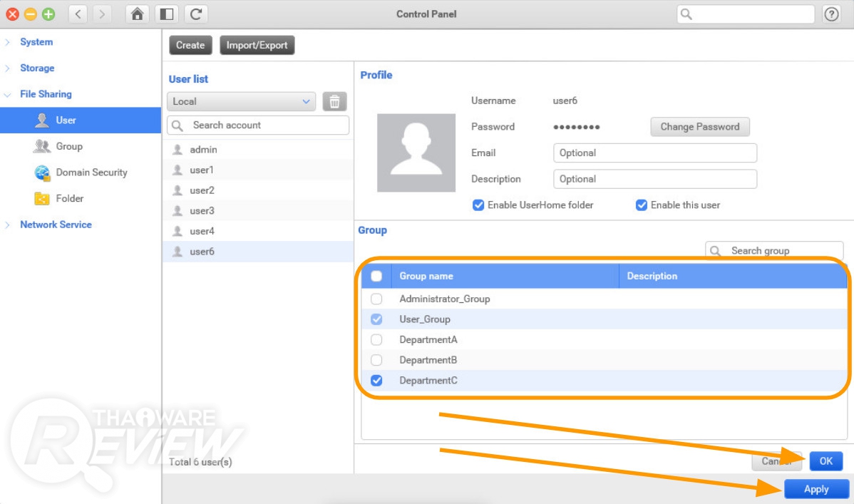Open the Folder page in sidebar
This screenshot has width=854, height=504.
[x=70, y=199]
